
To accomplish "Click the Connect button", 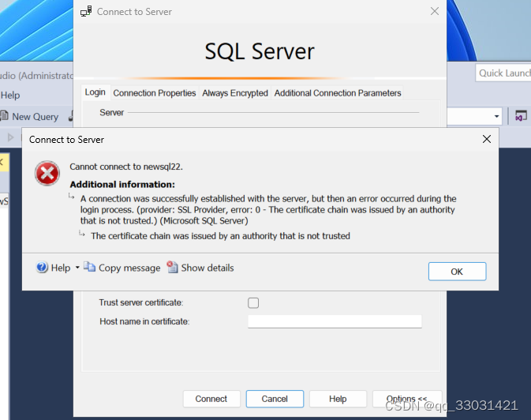I will (x=211, y=399).
